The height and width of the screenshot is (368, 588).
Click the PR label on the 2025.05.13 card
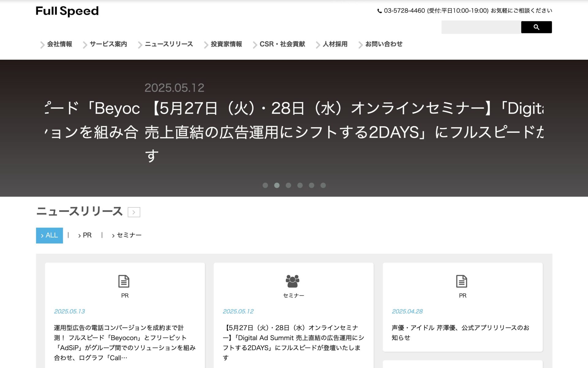125,296
